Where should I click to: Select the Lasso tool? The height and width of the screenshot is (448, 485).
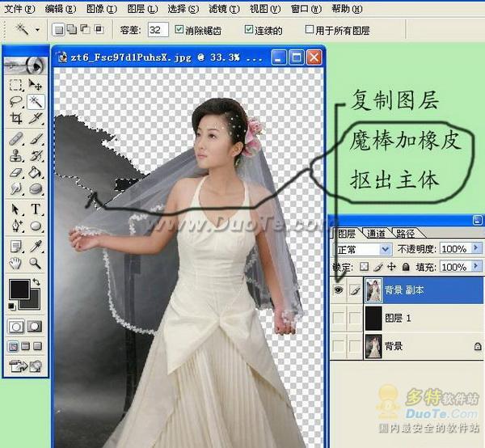click(x=15, y=102)
